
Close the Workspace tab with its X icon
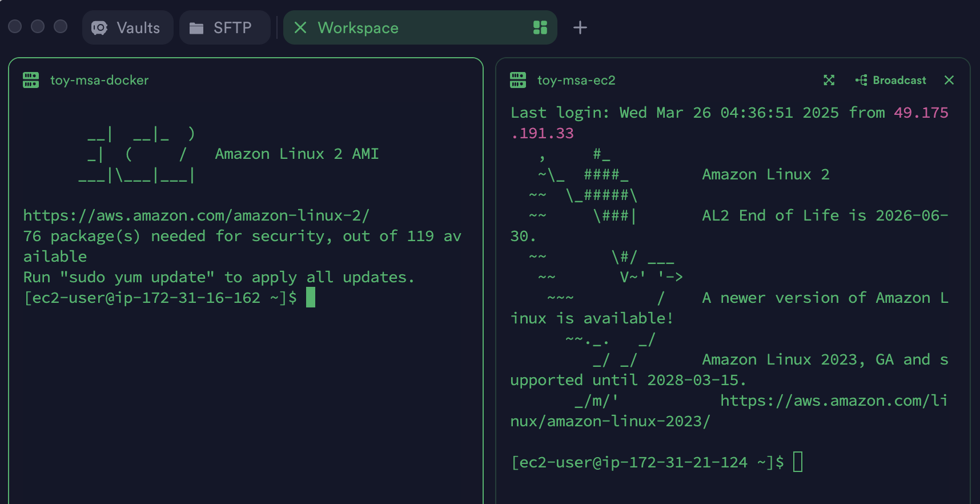point(300,27)
